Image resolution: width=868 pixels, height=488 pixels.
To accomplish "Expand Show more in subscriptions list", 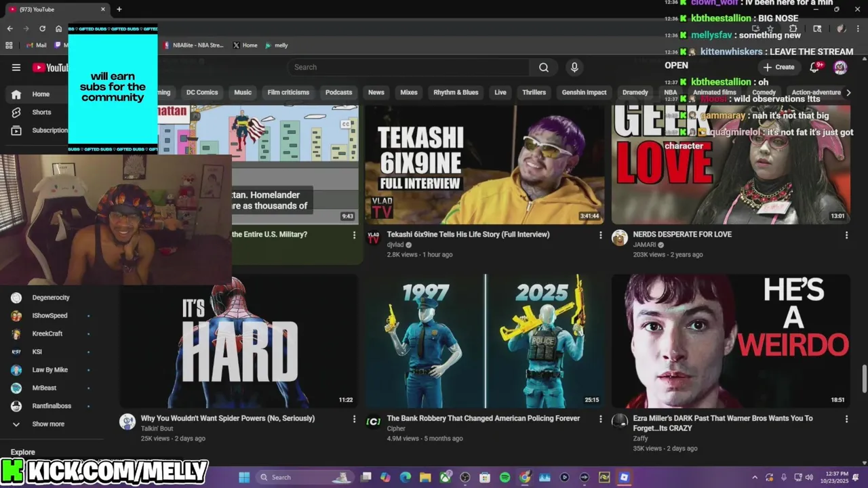I will [x=48, y=424].
